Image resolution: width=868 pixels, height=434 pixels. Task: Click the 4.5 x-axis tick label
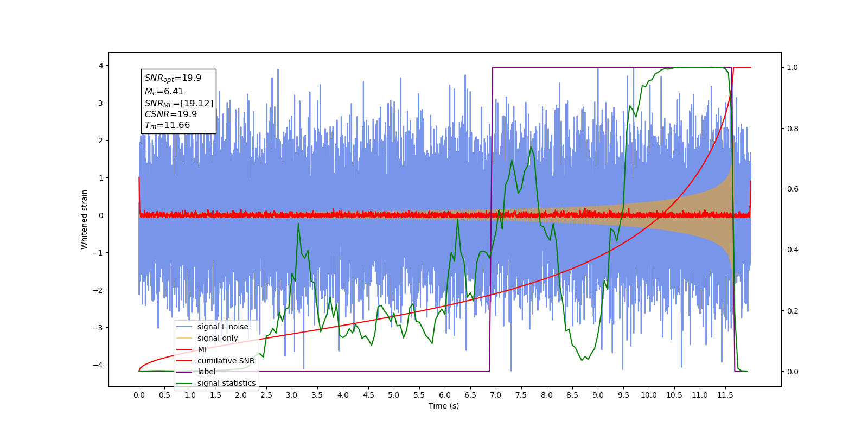(368, 395)
